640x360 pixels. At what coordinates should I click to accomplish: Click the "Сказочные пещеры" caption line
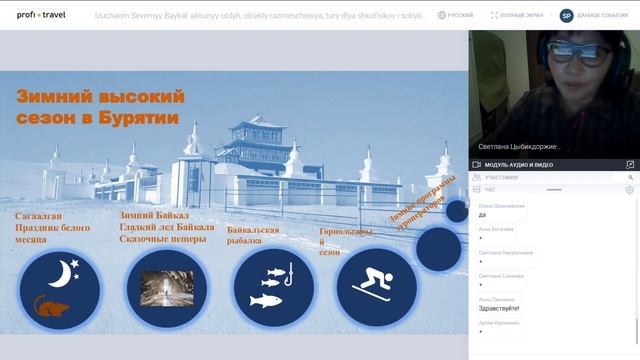coord(163,239)
